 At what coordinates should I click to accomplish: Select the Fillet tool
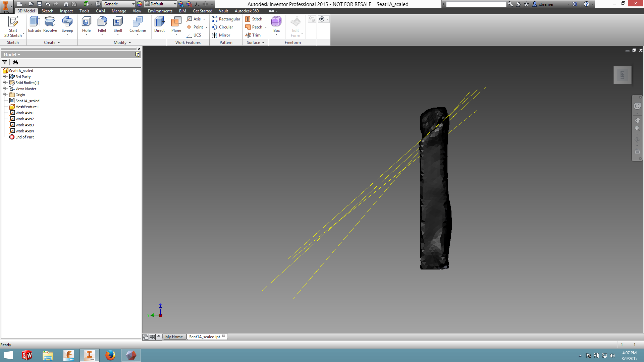pyautogui.click(x=102, y=25)
